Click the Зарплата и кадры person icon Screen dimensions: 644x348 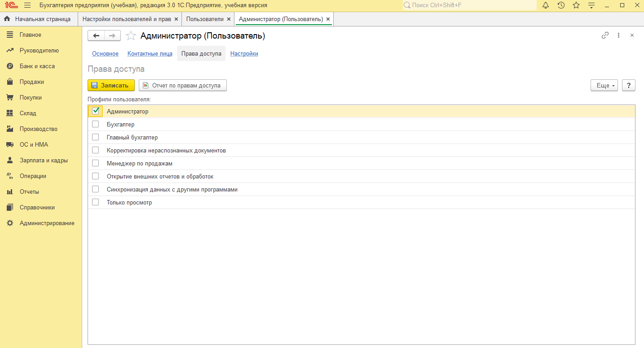[x=10, y=161]
